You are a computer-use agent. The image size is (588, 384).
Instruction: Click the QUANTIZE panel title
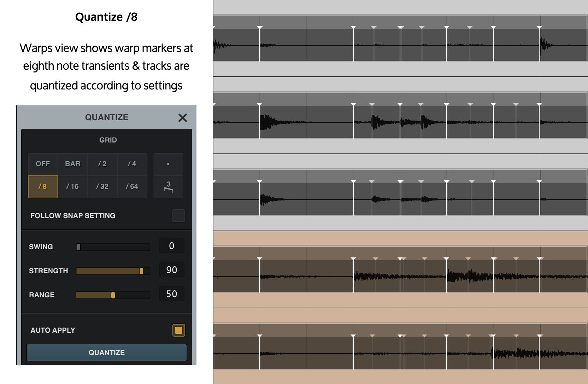click(107, 117)
